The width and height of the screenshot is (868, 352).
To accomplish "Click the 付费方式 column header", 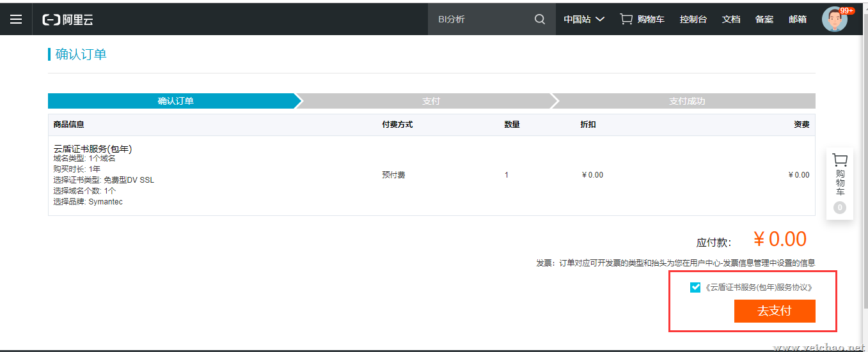I will tap(397, 125).
